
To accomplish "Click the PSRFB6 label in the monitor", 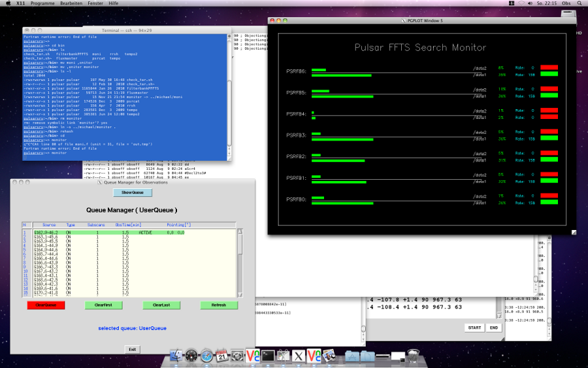I will (x=296, y=71).
